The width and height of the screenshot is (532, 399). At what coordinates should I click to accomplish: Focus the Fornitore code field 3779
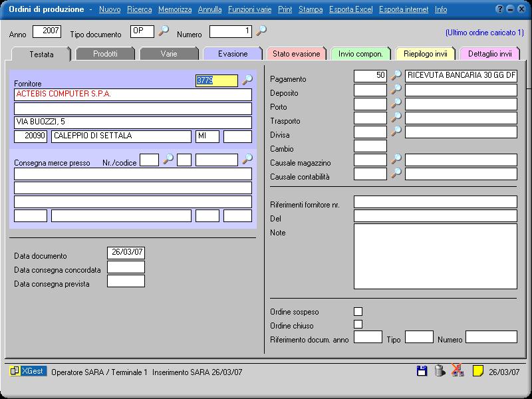217,80
